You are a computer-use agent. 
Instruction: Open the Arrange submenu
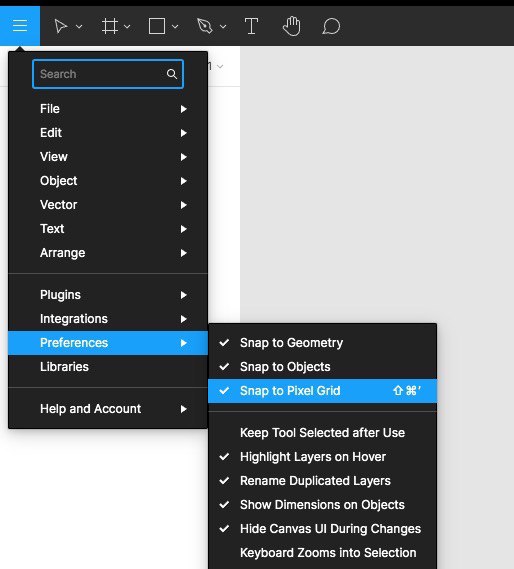coord(108,253)
